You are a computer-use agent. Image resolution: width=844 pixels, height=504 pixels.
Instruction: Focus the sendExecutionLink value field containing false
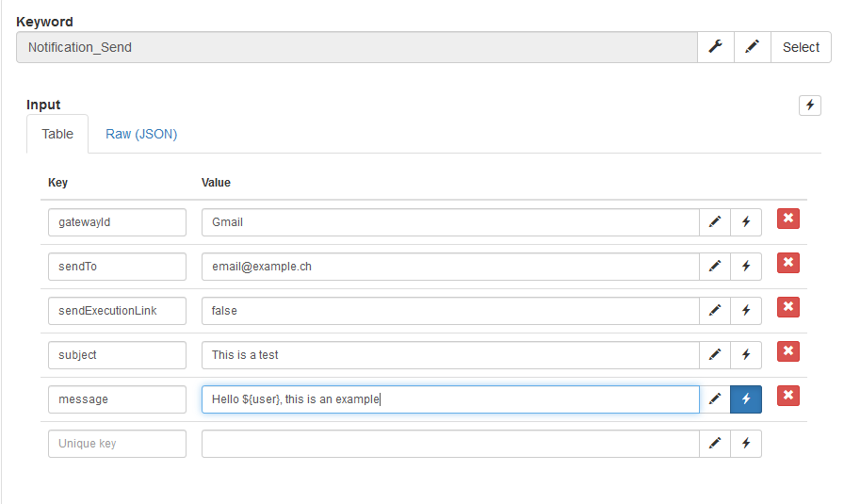tap(450, 311)
